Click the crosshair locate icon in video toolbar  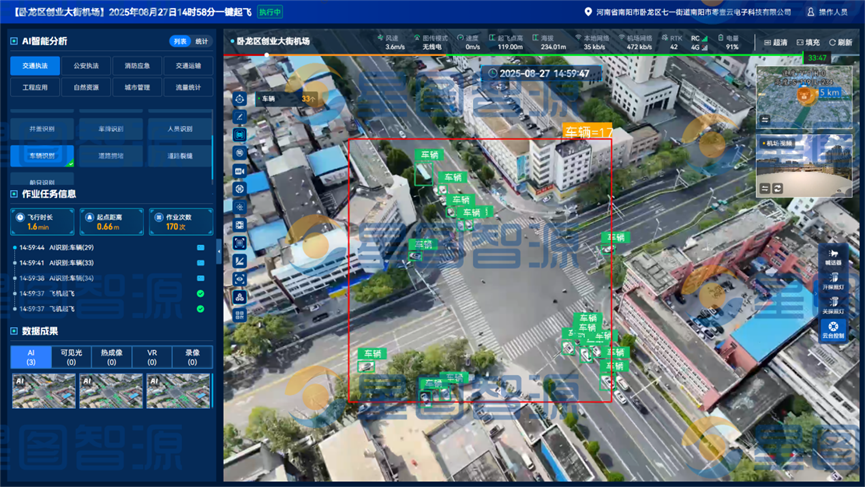click(x=240, y=99)
